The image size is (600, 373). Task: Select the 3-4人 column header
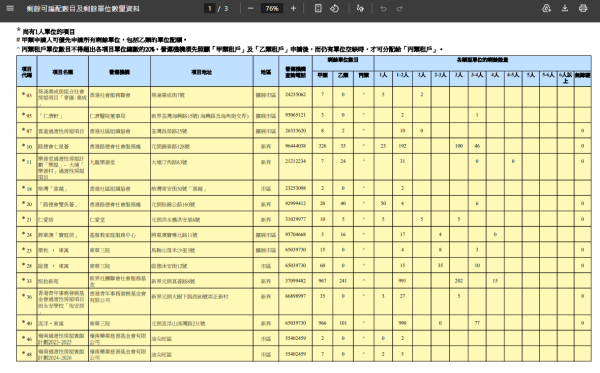pos(477,75)
